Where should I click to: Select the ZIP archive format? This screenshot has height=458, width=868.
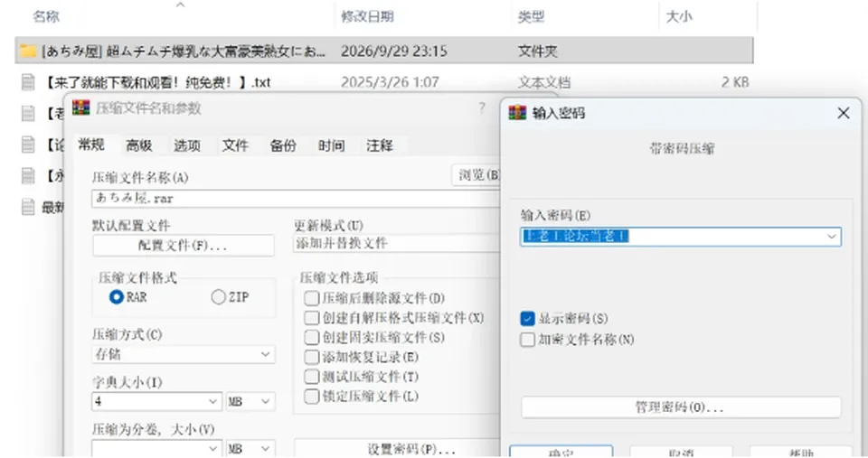tap(218, 297)
